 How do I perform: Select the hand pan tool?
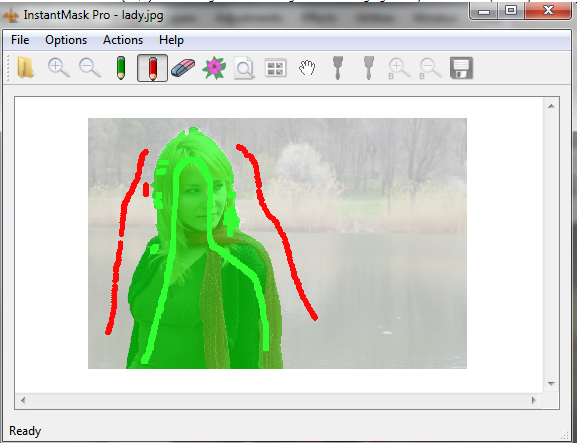click(307, 68)
